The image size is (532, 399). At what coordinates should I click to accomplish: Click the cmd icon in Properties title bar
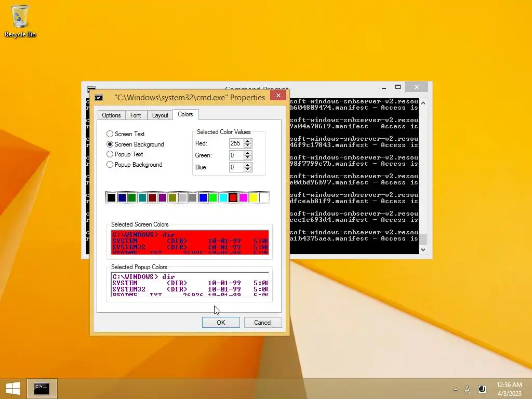click(99, 98)
